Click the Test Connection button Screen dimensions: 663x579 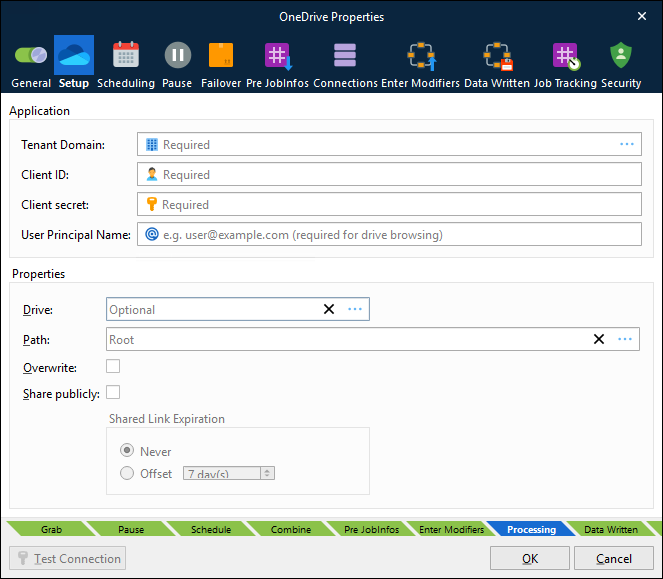[x=68, y=558]
